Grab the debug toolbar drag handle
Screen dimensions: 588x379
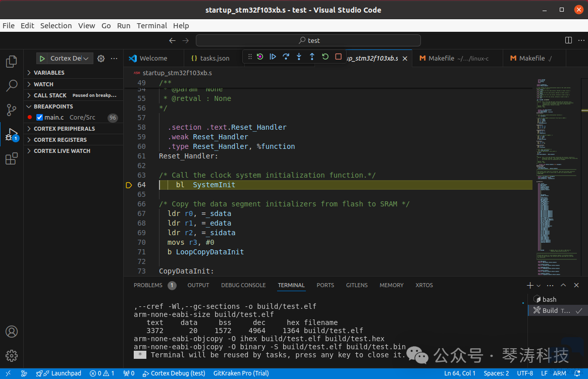(x=250, y=57)
